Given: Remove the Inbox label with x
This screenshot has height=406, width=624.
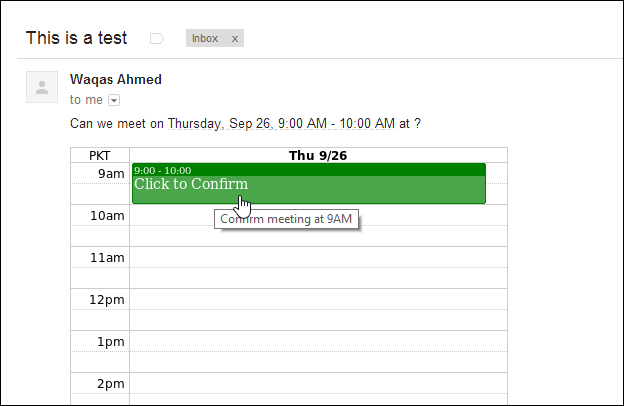Looking at the screenshot, I should (235, 39).
